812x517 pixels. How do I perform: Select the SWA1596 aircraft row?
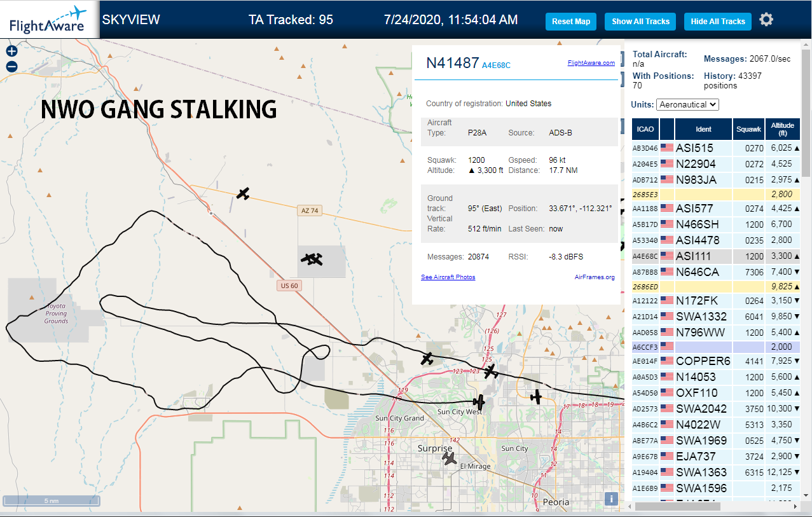click(717, 488)
